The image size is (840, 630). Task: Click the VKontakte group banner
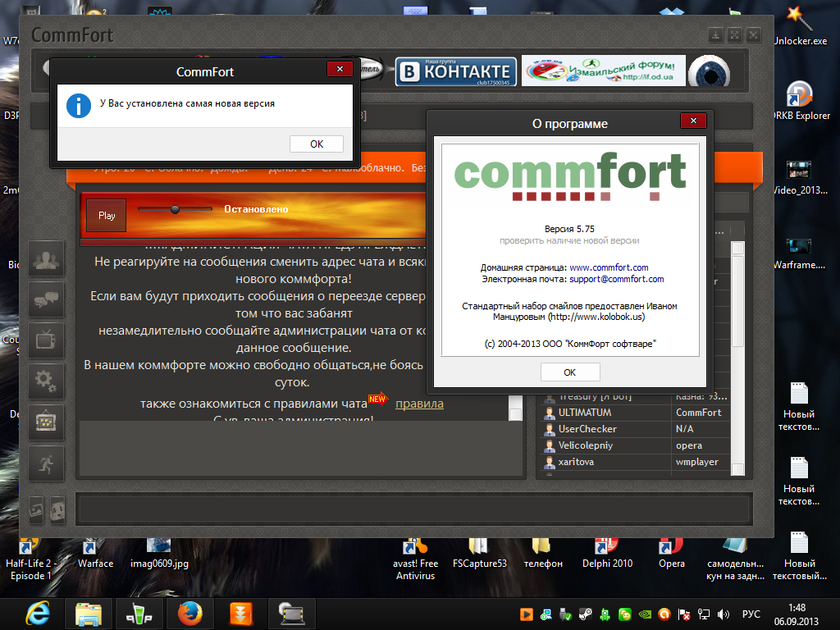(x=455, y=72)
